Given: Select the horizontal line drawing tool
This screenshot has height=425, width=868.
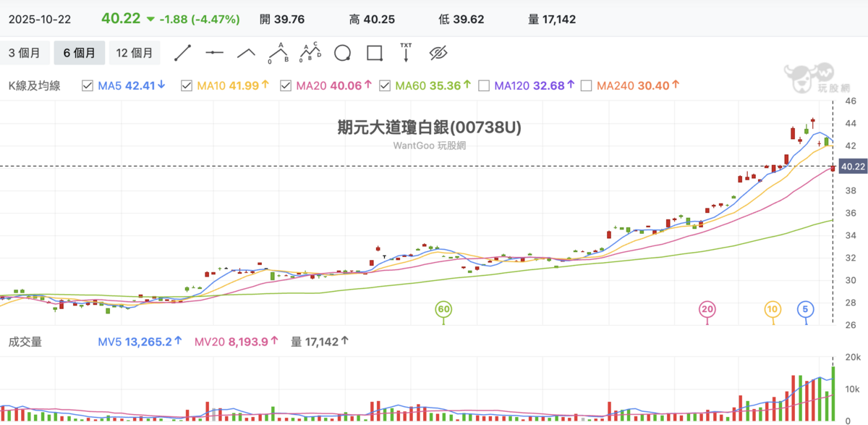Looking at the screenshot, I should [215, 53].
